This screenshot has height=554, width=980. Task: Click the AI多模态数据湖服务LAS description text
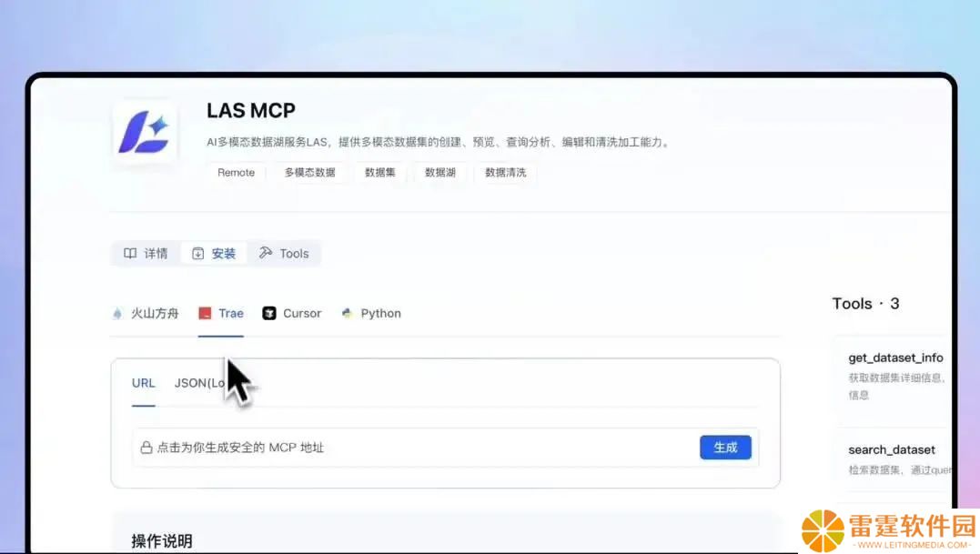point(440,142)
